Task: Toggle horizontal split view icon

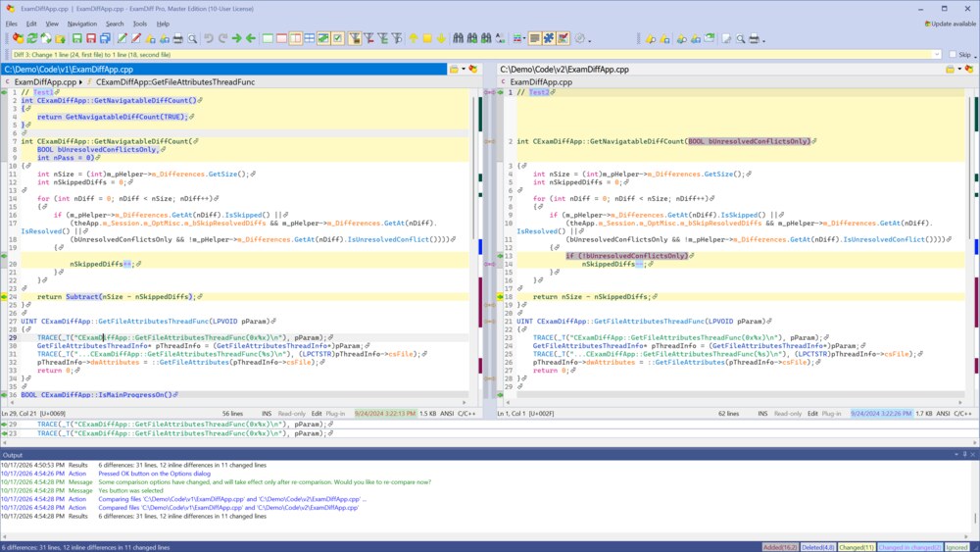Action: (x=310, y=39)
